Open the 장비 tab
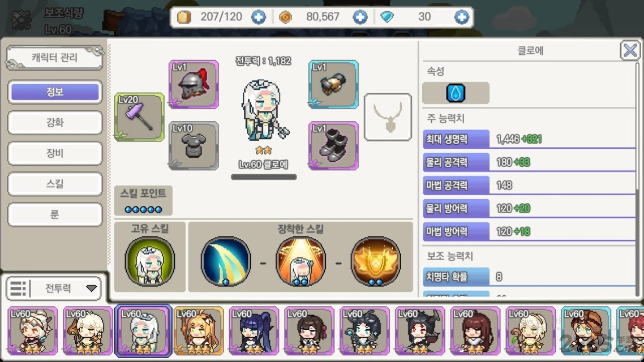Viewport: 644px width, 362px height. pyautogui.click(x=55, y=153)
